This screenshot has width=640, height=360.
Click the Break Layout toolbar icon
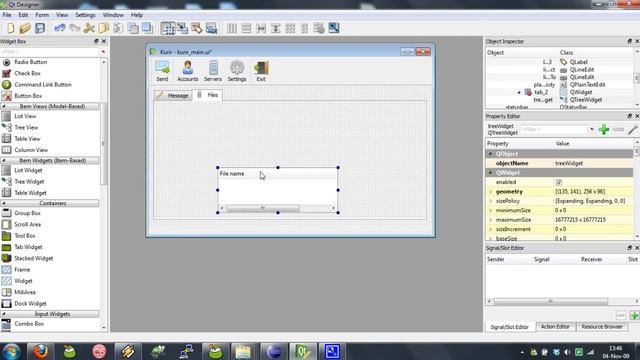319,28
